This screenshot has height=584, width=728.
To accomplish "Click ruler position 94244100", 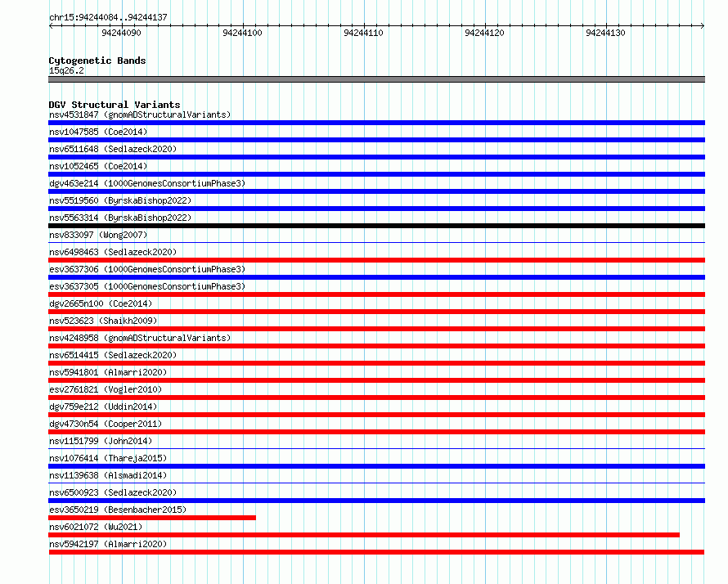I will 242,33.
